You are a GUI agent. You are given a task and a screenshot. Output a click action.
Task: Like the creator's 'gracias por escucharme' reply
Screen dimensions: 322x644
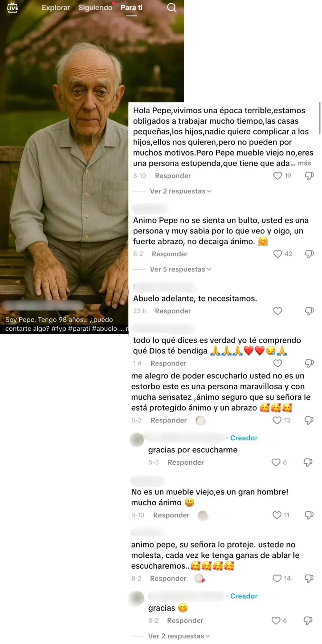coord(276,462)
